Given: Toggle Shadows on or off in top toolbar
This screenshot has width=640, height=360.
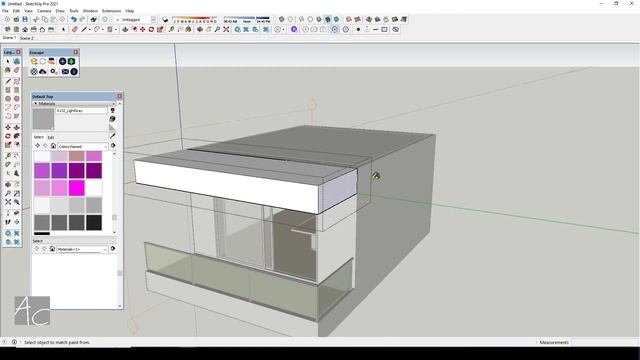Looking at the screenshot, I should (165, 19).
